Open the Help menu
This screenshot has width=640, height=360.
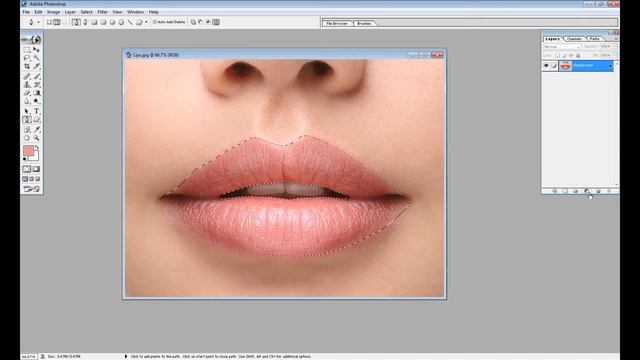point(153,12)
